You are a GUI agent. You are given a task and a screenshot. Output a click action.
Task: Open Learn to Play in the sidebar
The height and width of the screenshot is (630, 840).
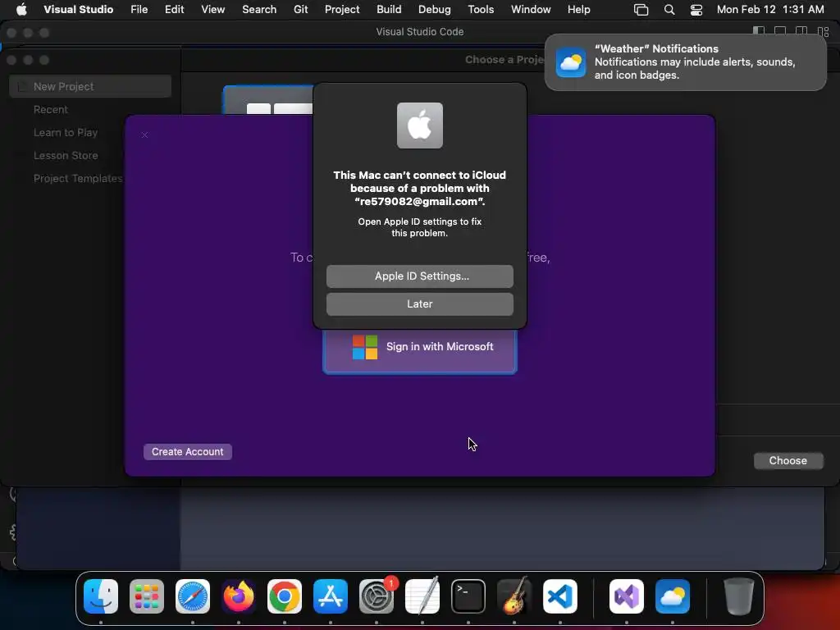66,132
